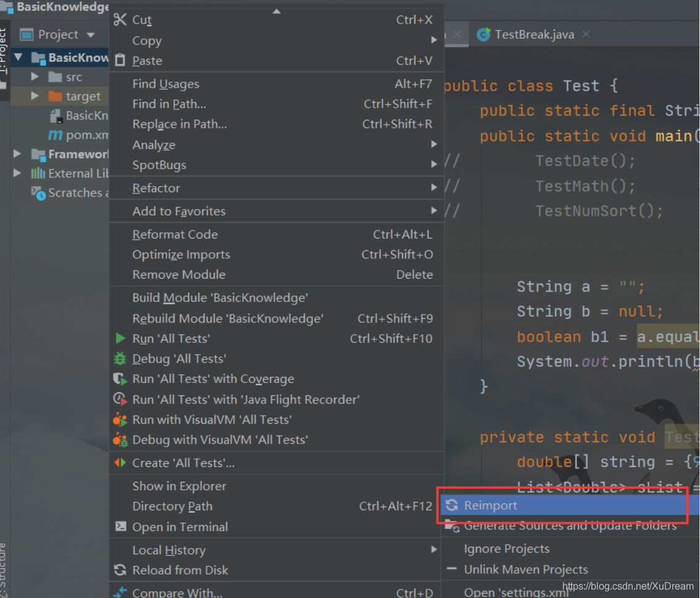The width and height of the screenshot is (700, 598).
Task: Click the src folder icon
Action: tap(55, 77)
